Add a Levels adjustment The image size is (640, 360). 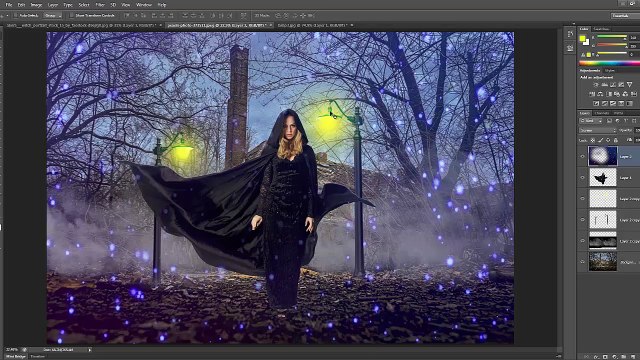coord(604,85)
